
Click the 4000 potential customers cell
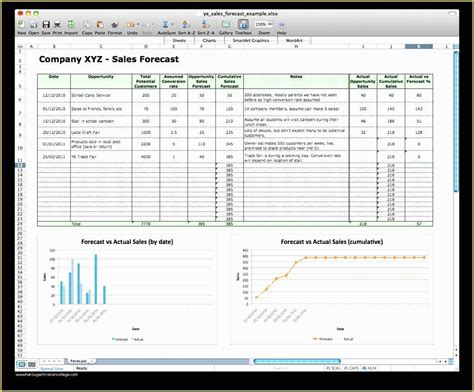pos(146,157)
